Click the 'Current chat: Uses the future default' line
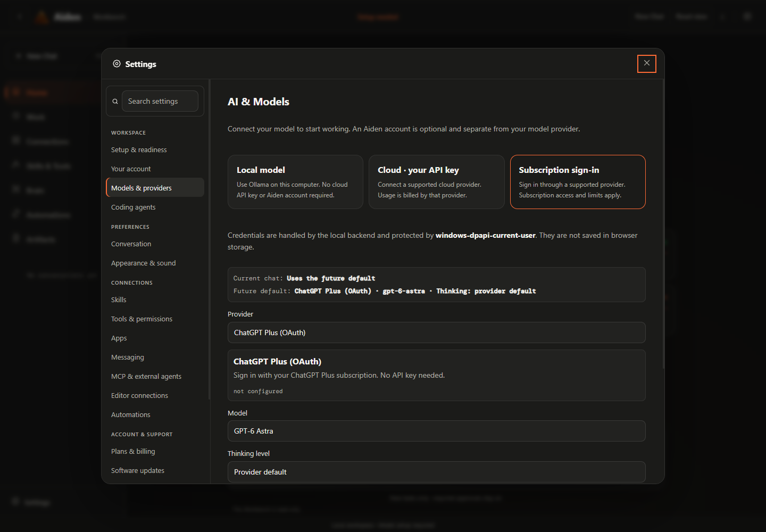 click(x=304, y=278)
